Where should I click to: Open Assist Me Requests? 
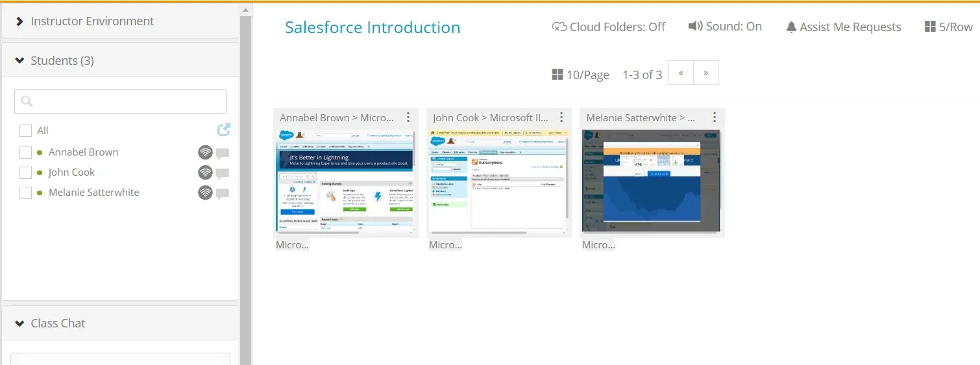(x=844, y=27)
